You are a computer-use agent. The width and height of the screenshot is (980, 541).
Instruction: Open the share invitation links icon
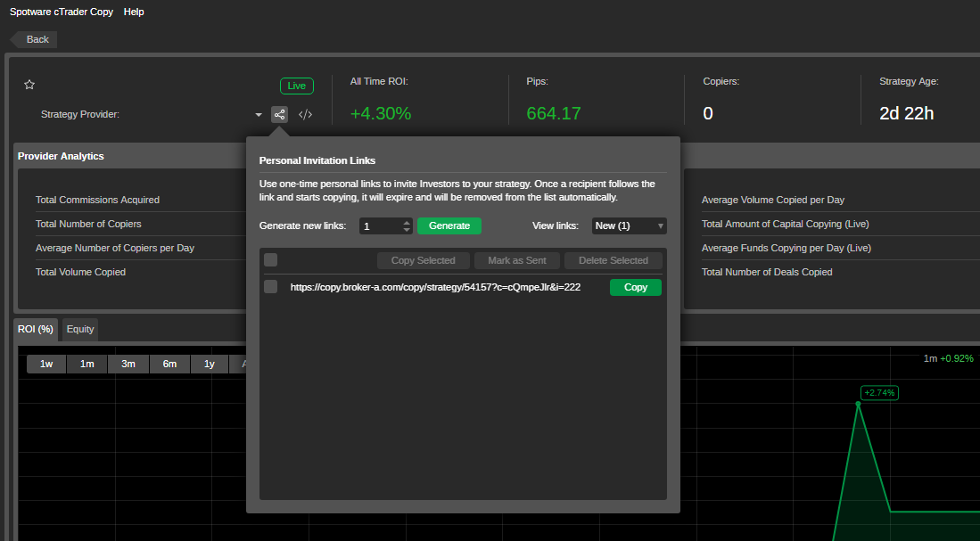click(x=279, y=114)
